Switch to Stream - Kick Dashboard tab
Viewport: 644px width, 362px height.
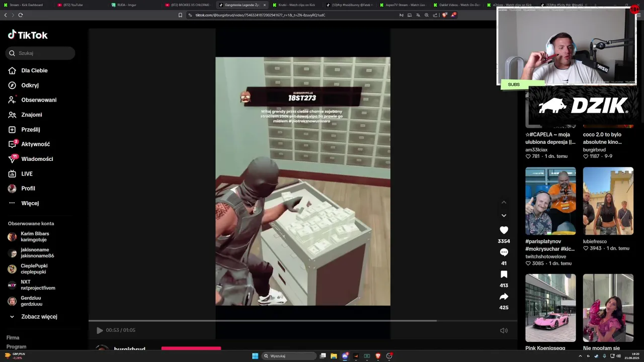[26, 5]
